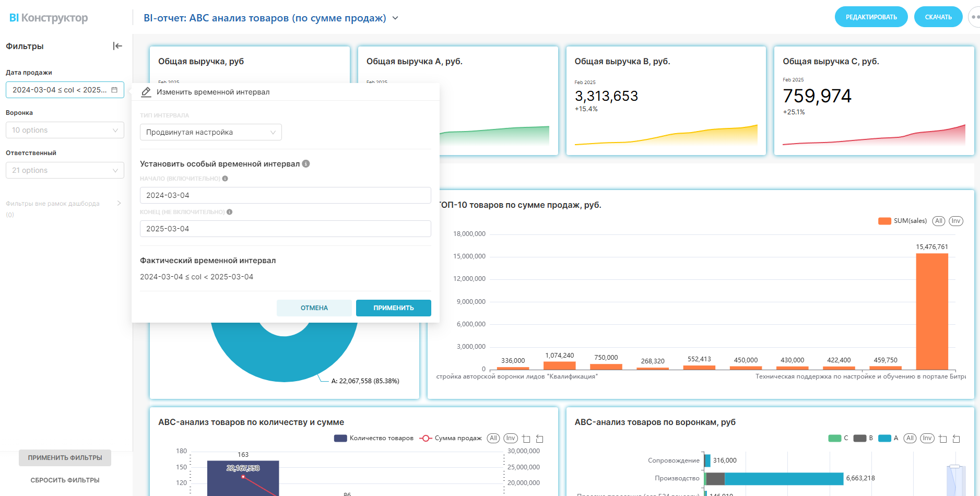Open the more options ellipsis in top bar

click(x=973, y=17)
